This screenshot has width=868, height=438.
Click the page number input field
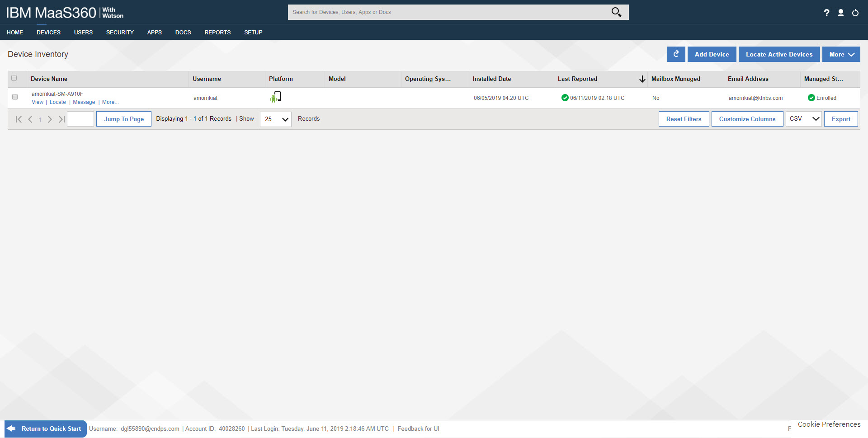(80, 119)
